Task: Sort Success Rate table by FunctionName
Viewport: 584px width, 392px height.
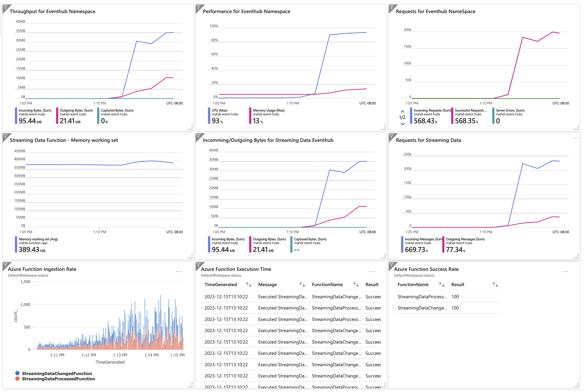Action: coord(441,284)
